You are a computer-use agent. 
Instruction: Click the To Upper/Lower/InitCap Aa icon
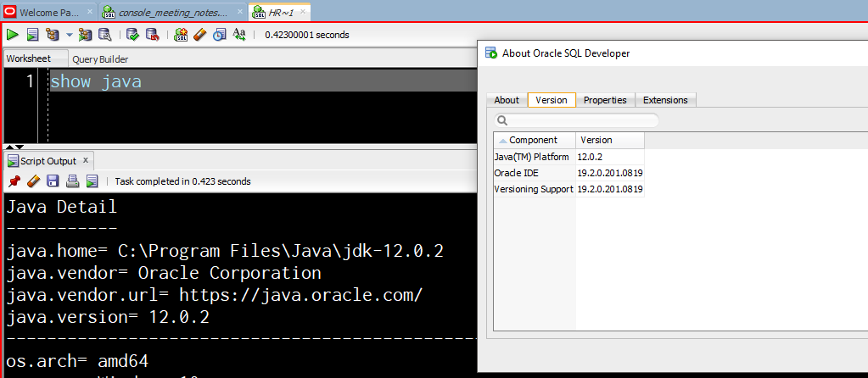click(x=239, y=35)
